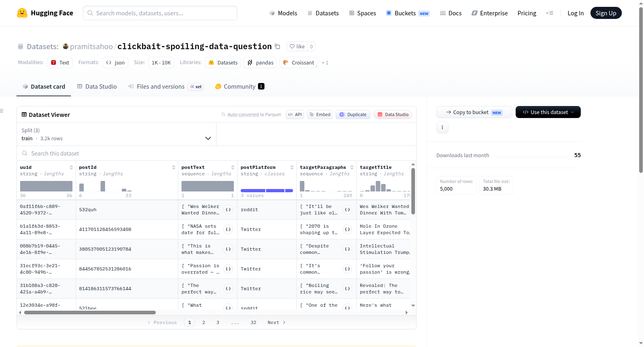The height and width of the screenshot is (347, 644).
Task: Open the navigation more menu
Action: [x=549, y=13]
